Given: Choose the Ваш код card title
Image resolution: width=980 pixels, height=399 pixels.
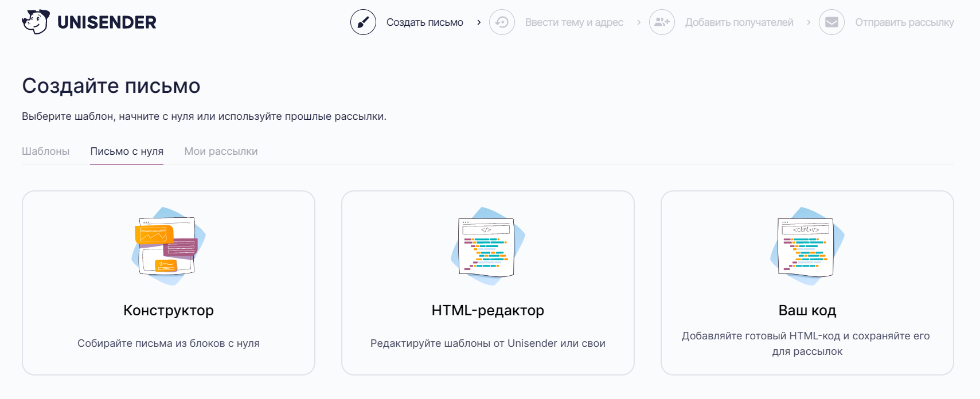Looking at the screenshot, I should pyautogui.click(x=807, y=310).
